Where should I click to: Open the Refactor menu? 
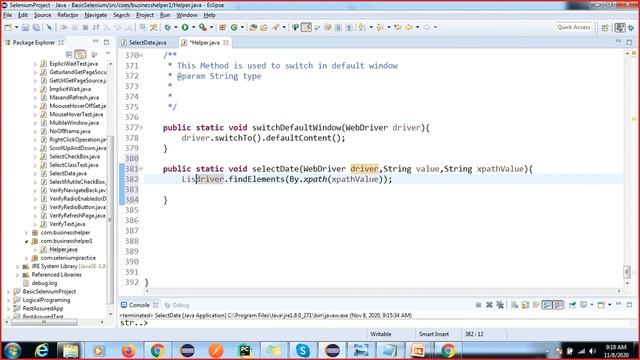(x=68, y=15)
